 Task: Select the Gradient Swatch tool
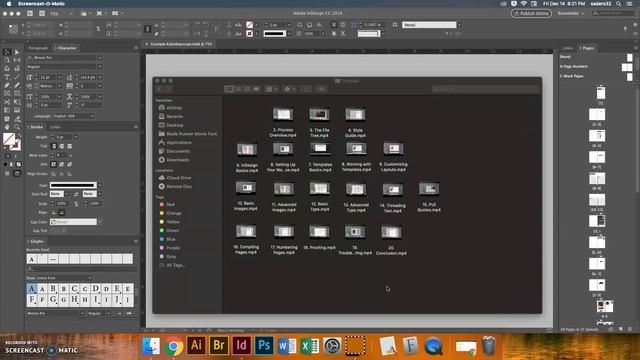[x=7, y=110]
